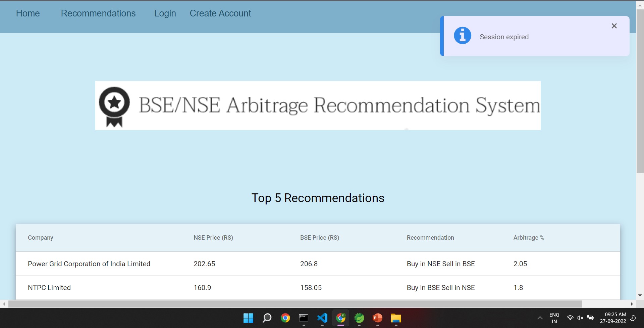Viewport: 644px width, 328px height.
Task: Launch Visual Studio Code
Action: pyautogui.click(x=322, y=318)
